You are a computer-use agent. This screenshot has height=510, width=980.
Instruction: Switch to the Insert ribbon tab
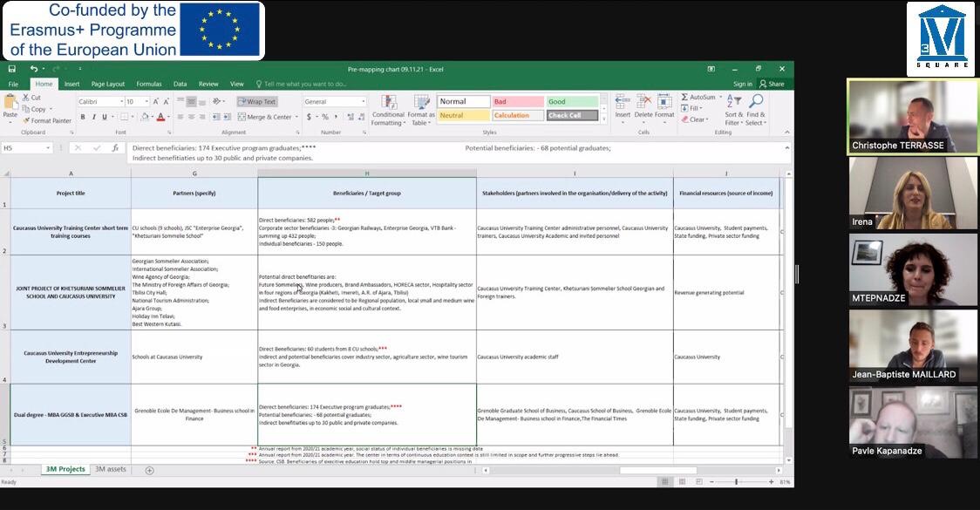(71, 84)
